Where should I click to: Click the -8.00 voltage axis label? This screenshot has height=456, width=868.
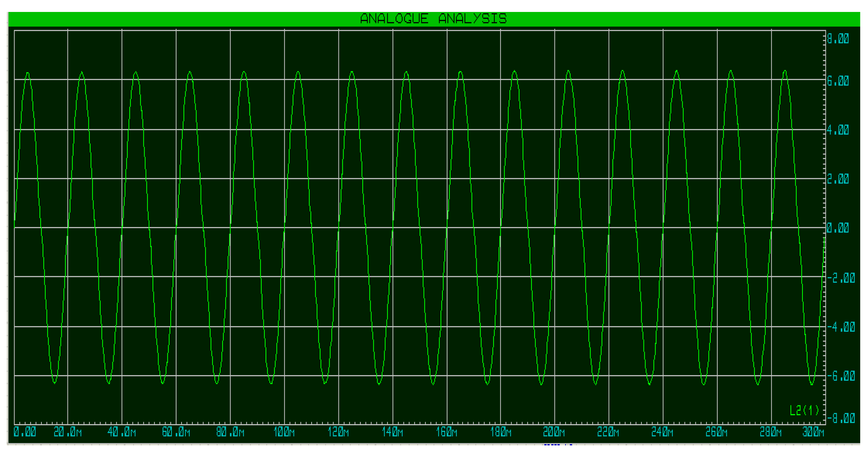(841, 419)
